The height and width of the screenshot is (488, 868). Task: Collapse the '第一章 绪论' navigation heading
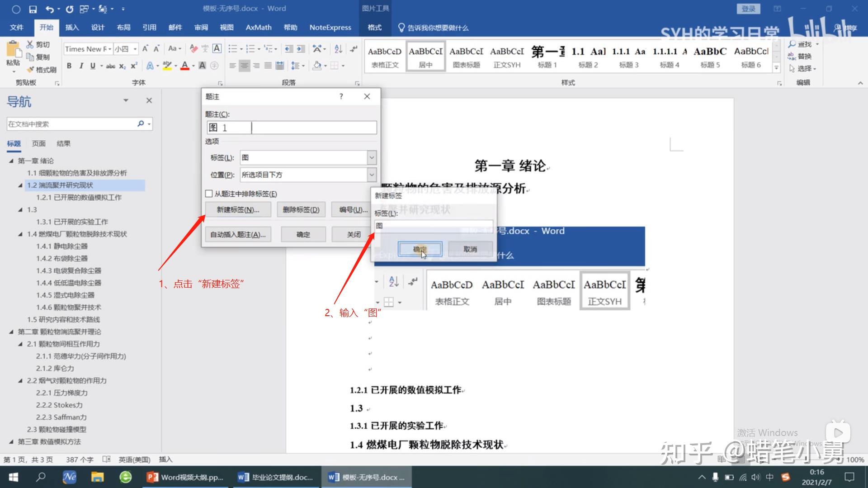point(11,161)
